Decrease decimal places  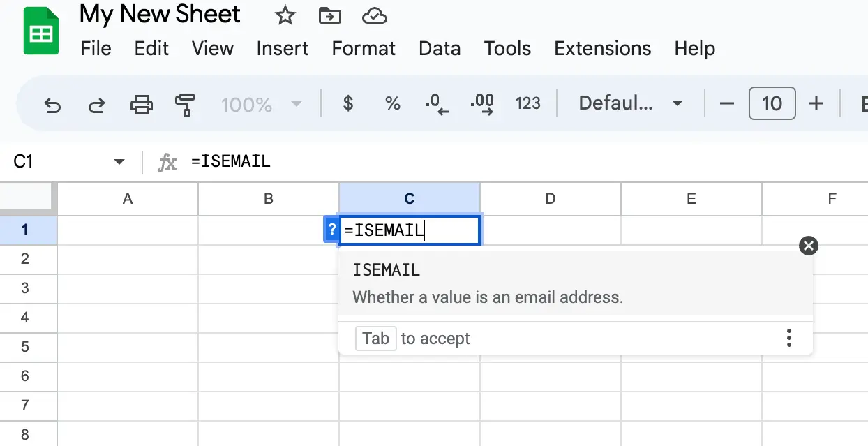click(436, 103)
